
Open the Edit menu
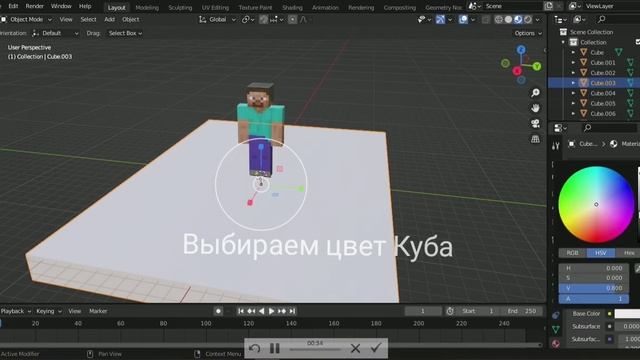point(13,6)
